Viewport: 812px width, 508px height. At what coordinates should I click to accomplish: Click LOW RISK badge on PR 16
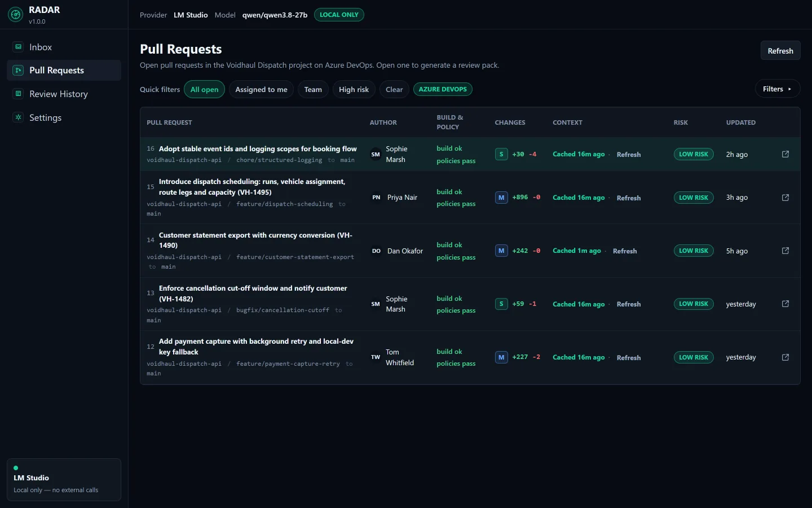coord(694,154)
